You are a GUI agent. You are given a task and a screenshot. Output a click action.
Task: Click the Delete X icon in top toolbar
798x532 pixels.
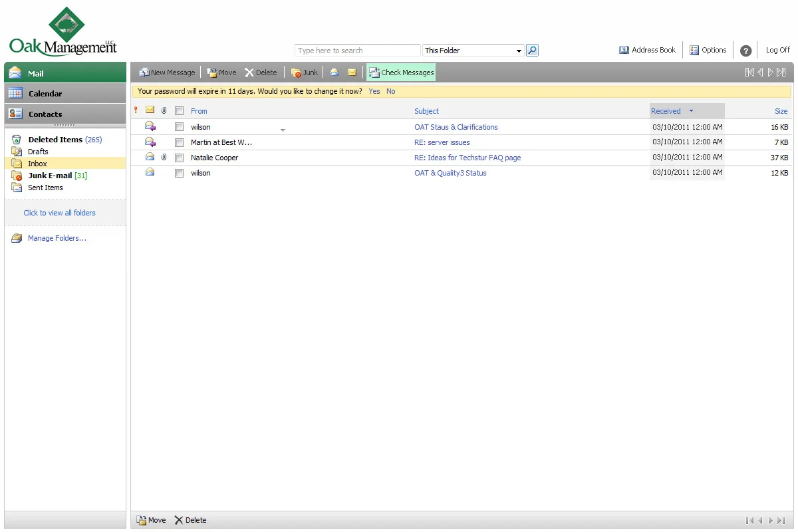coord(249,72)
